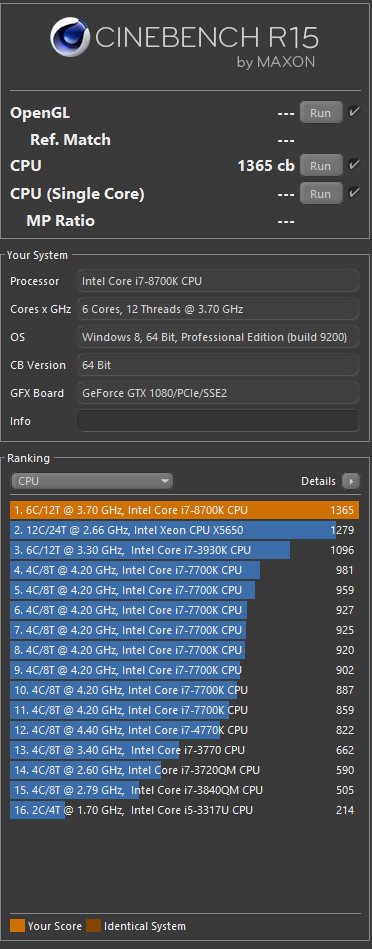372x949 pixels.
Task: Click the Identical System brown legend swatch
Action: pos(93,926)
